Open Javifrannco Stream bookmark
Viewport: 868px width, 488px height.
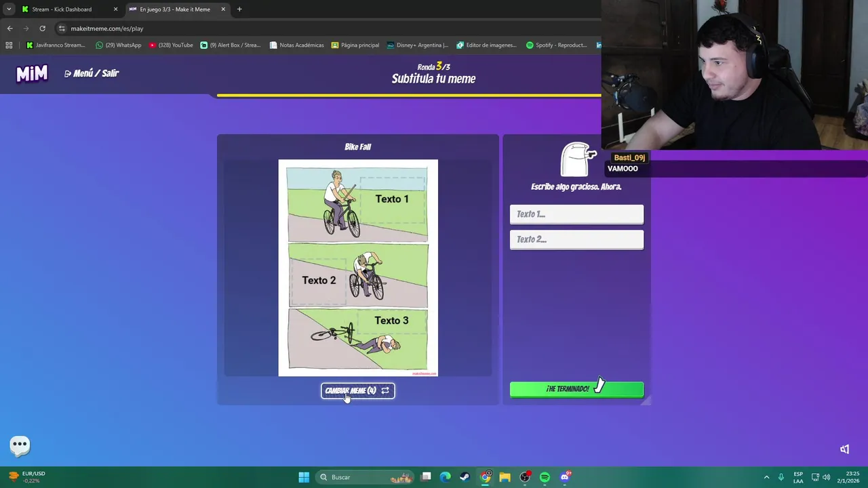(x=56, y=45)
